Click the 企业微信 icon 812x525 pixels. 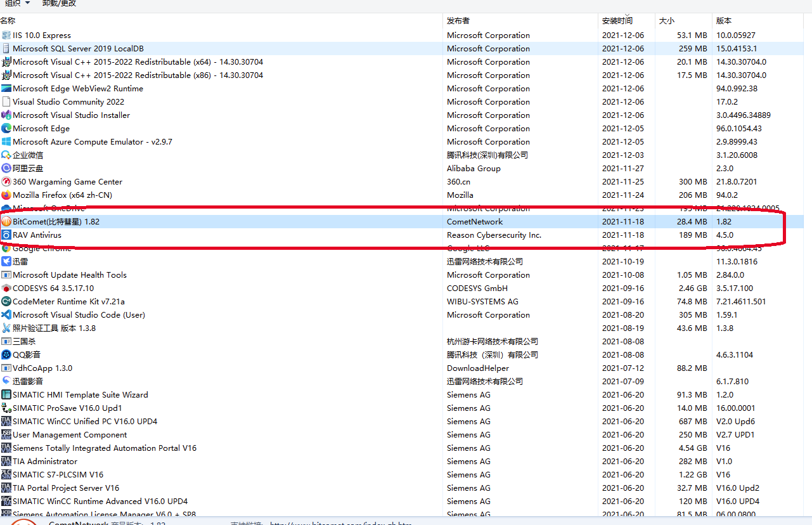[x=6, y=155]
